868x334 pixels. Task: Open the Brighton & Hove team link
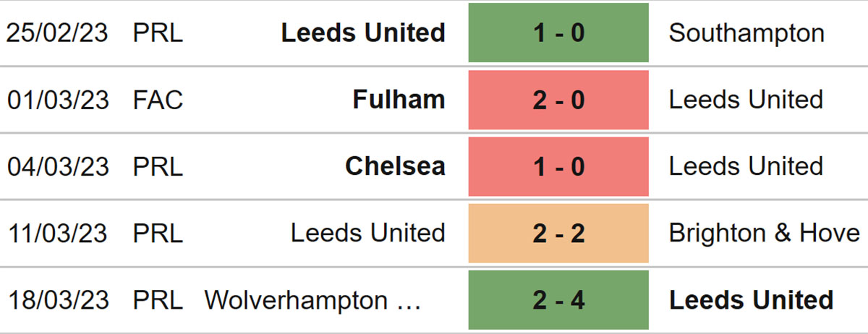pos(765,233)
